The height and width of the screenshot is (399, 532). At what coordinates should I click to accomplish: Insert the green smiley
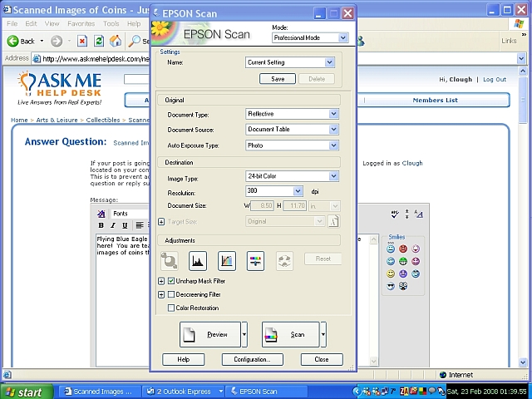(403, 261)
